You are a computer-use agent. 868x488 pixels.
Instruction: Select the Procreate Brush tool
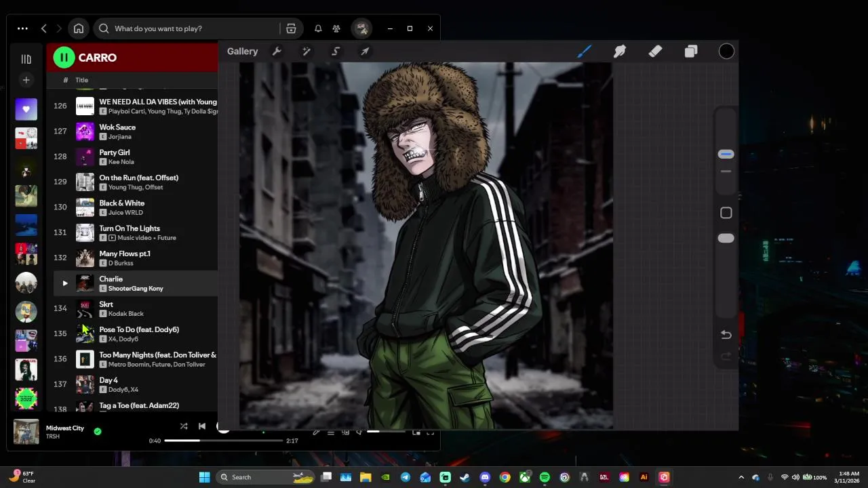pos(584,52)
